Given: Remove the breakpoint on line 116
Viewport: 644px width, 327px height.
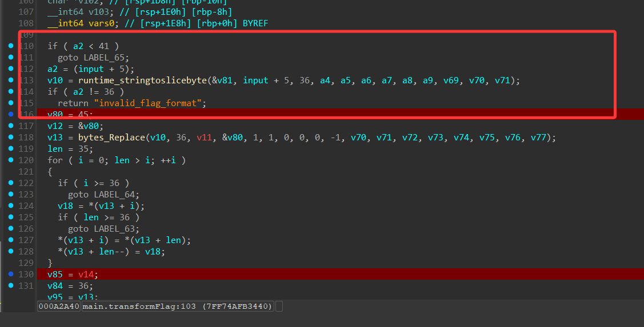Looking at the screenshot, I should [11, 114].
